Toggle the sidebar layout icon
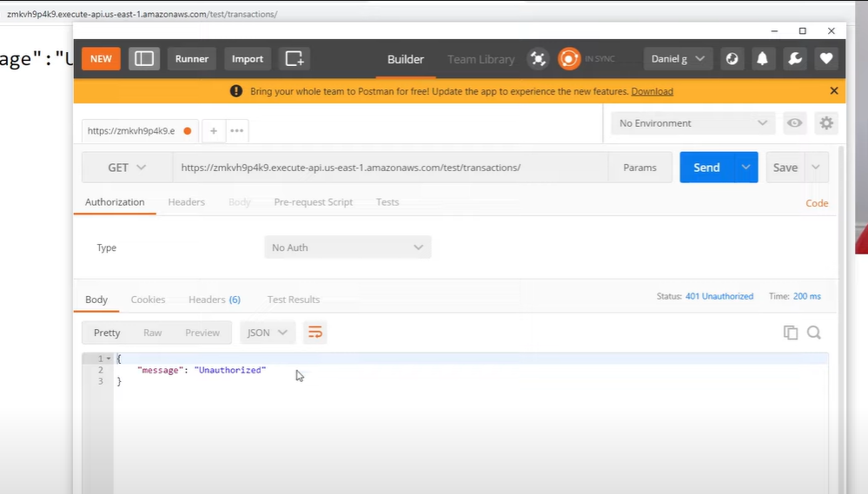 pyautogui.click(x=144, y=59)
